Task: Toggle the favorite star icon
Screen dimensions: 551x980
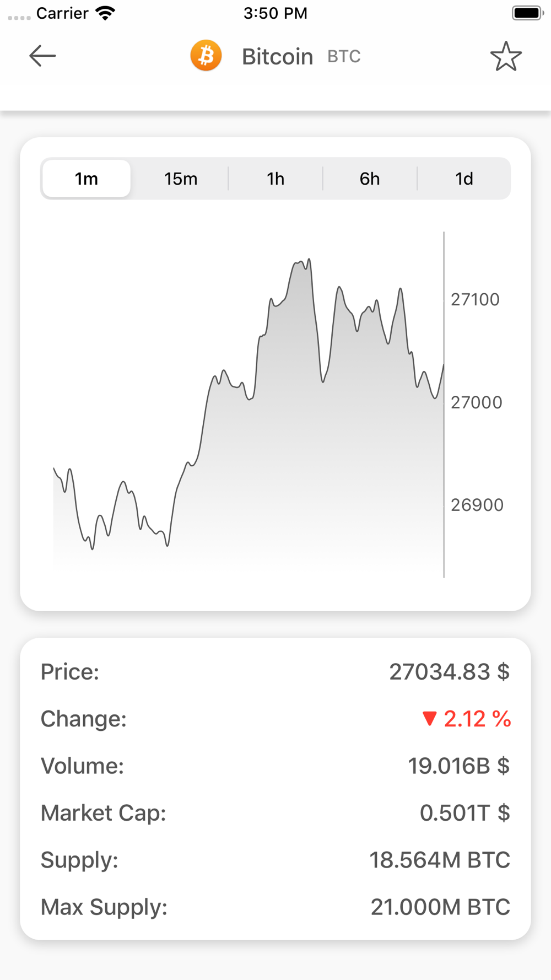Action: (x=506, y=56)
